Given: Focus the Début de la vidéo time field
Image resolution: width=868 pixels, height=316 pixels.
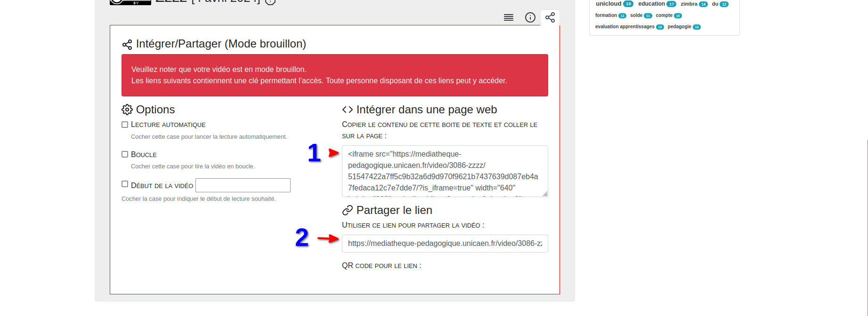Looking at the screenshot, I should pos(243,185).
